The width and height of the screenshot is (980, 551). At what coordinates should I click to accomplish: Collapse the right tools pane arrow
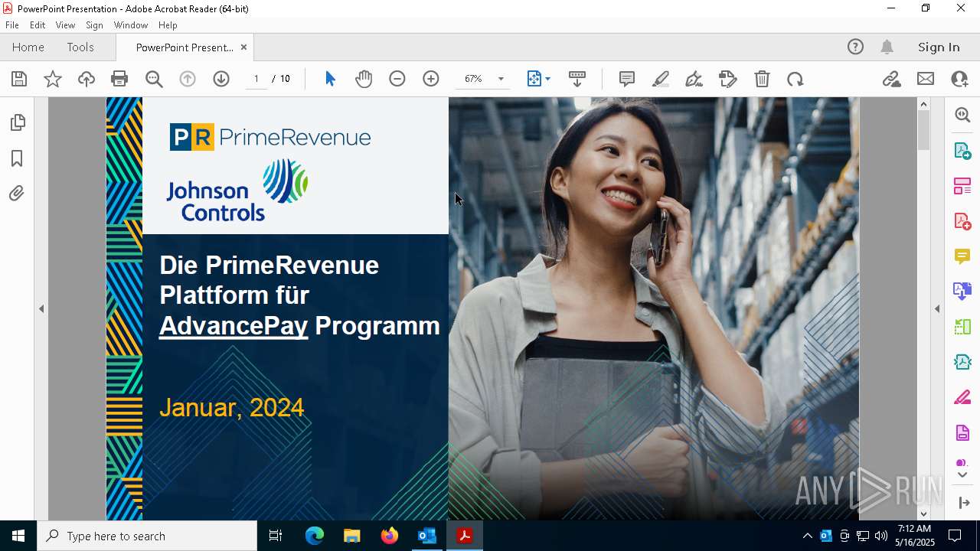pyautogui.click(x=937, y=309)
